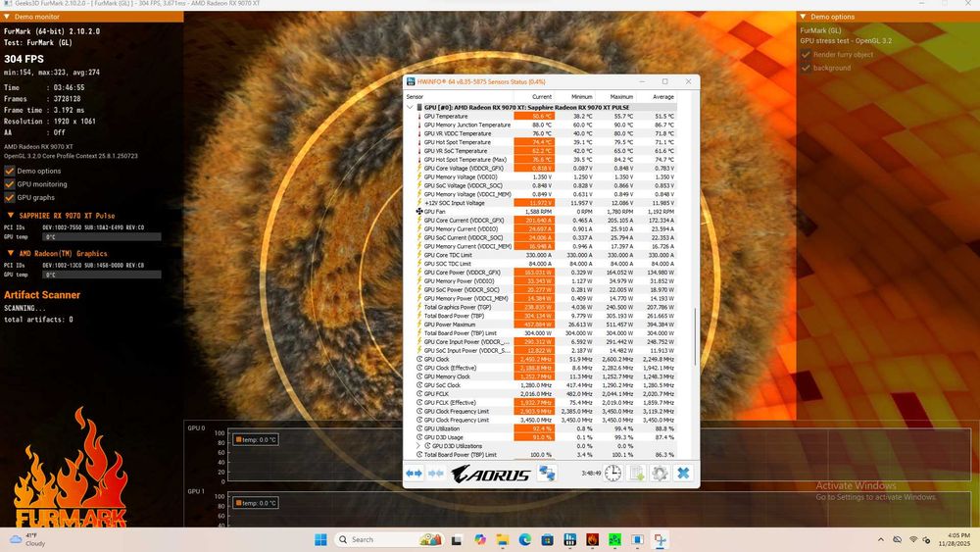
Task: Collapse SAPPHIRE RX 9070 XT Pulse section
Action: (x=11, y=215)
